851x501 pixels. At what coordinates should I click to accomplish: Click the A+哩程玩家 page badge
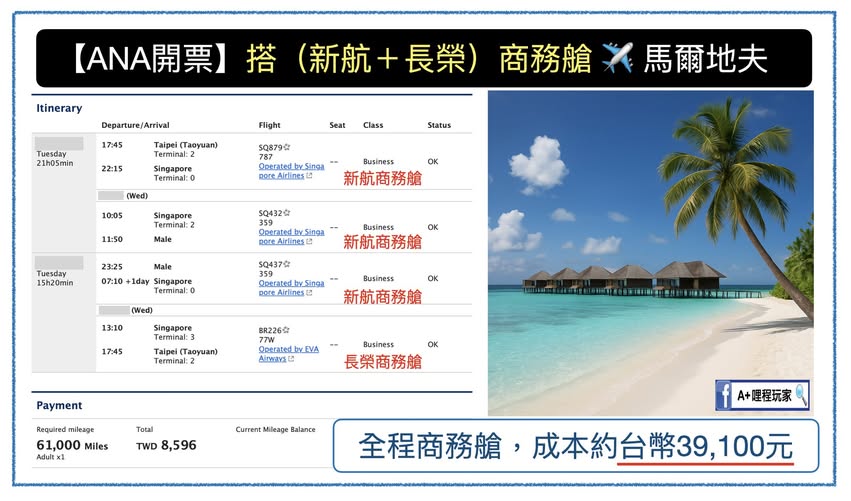click(762, 396)
